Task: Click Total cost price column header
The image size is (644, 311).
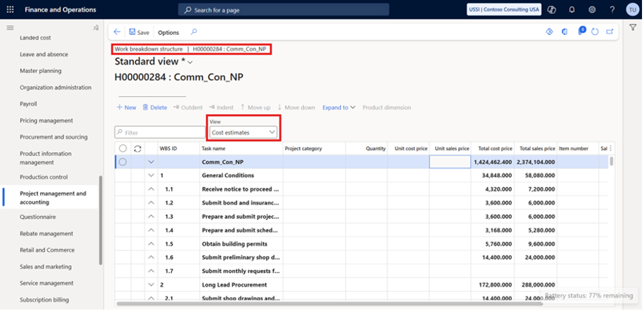Action: (495, 148)
